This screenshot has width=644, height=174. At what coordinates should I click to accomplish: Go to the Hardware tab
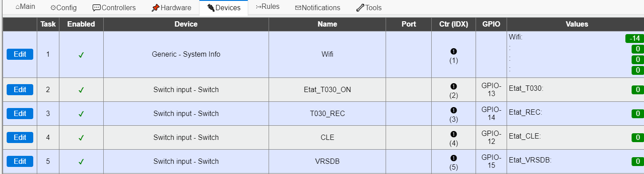pos(171,8)
